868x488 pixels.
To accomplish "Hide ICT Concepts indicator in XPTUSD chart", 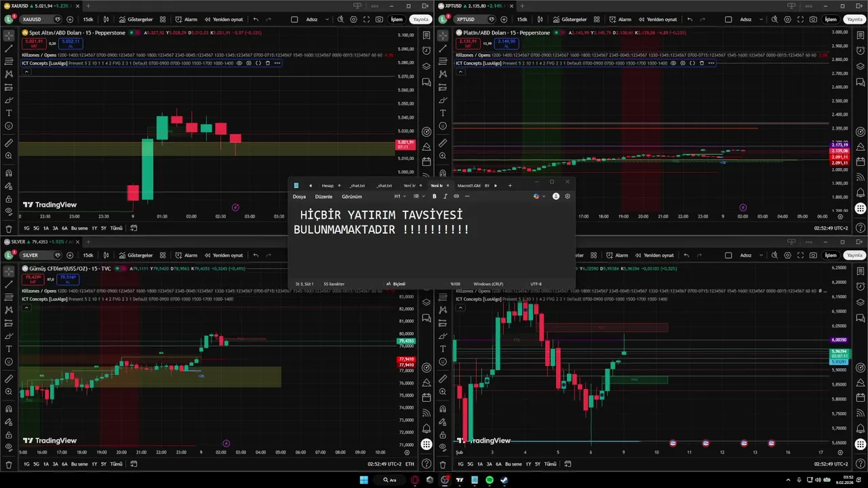I will point(673,63).
